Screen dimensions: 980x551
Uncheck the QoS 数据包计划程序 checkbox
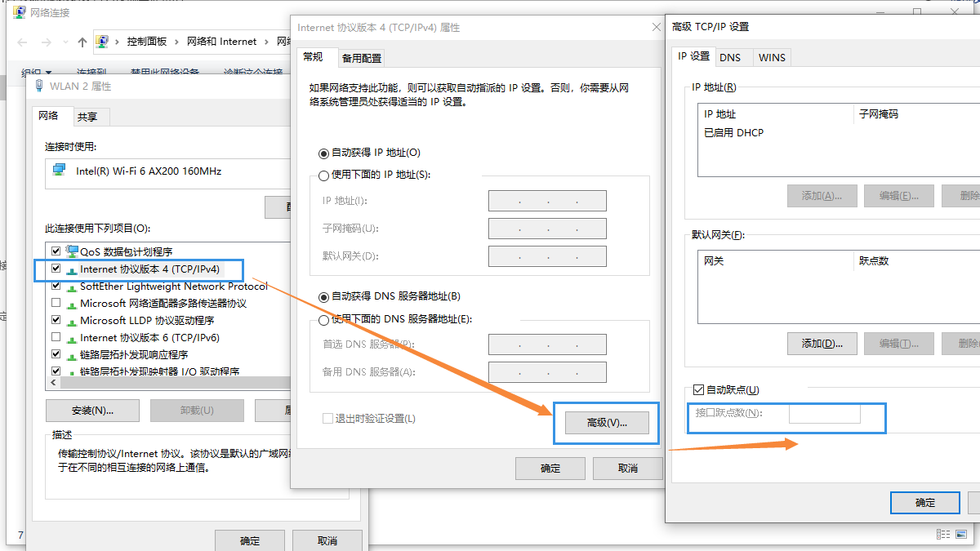pos(56,251)
